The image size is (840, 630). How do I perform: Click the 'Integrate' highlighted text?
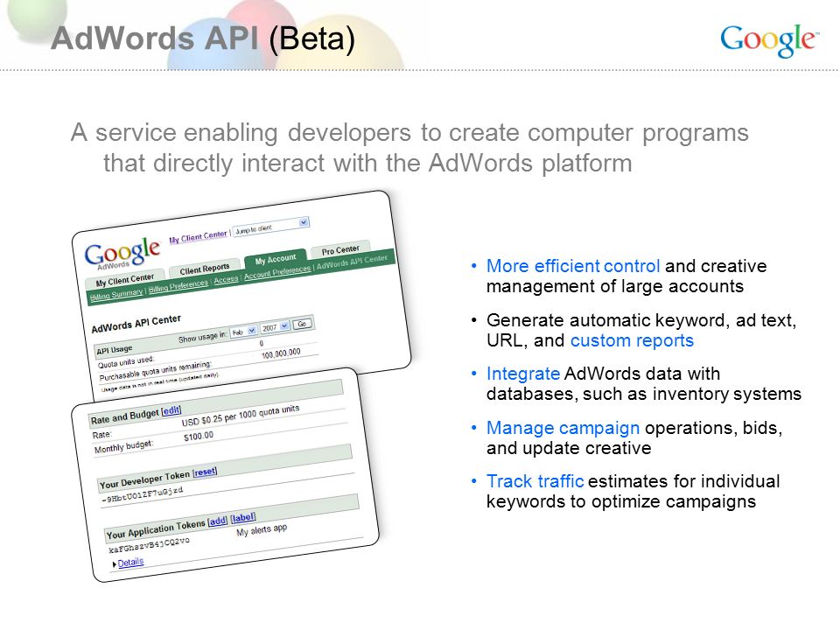[523, 374]
